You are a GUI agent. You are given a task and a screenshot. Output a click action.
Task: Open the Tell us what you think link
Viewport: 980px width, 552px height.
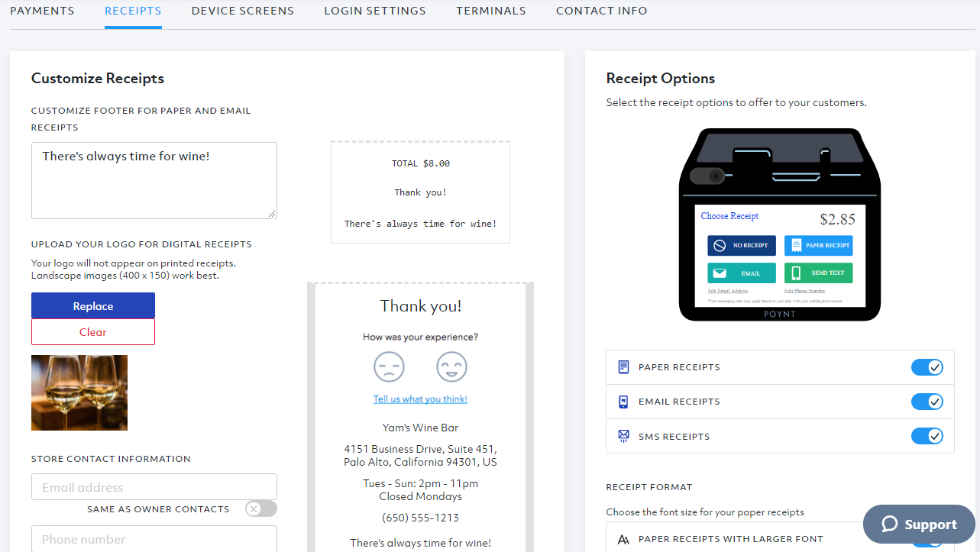[x=420, y=399]
